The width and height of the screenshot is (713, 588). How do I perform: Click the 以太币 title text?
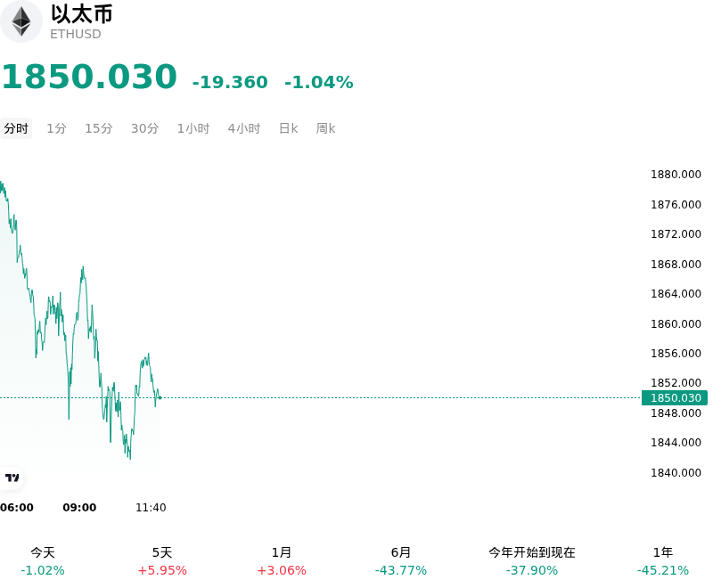82,14
